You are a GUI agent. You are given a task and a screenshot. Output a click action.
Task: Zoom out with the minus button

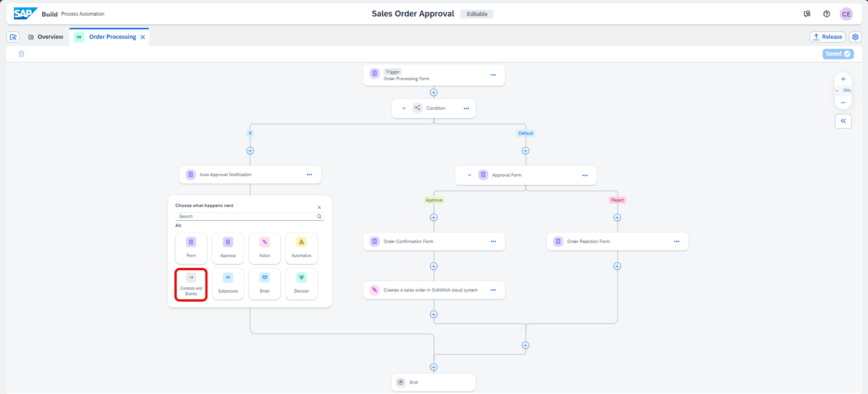click(x=843, y=103)
